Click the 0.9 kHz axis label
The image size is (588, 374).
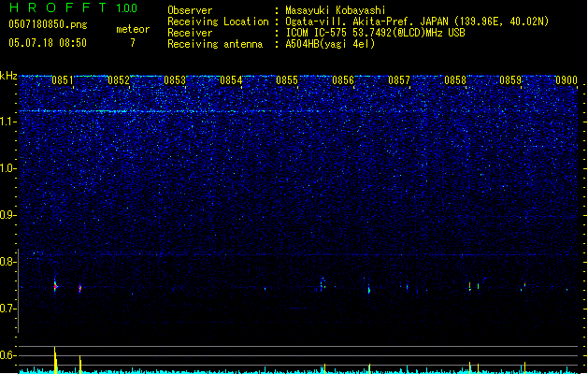point(7,215)
